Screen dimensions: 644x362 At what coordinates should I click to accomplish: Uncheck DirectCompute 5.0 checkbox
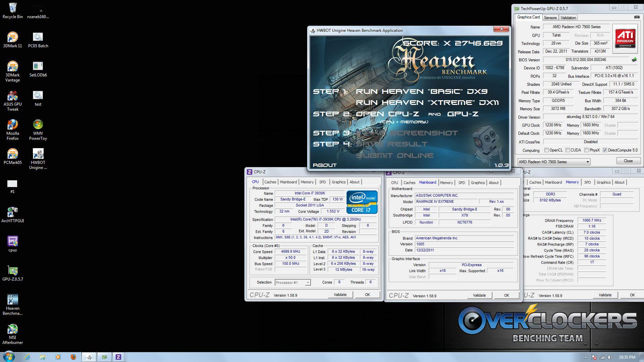tap(605, 150)
